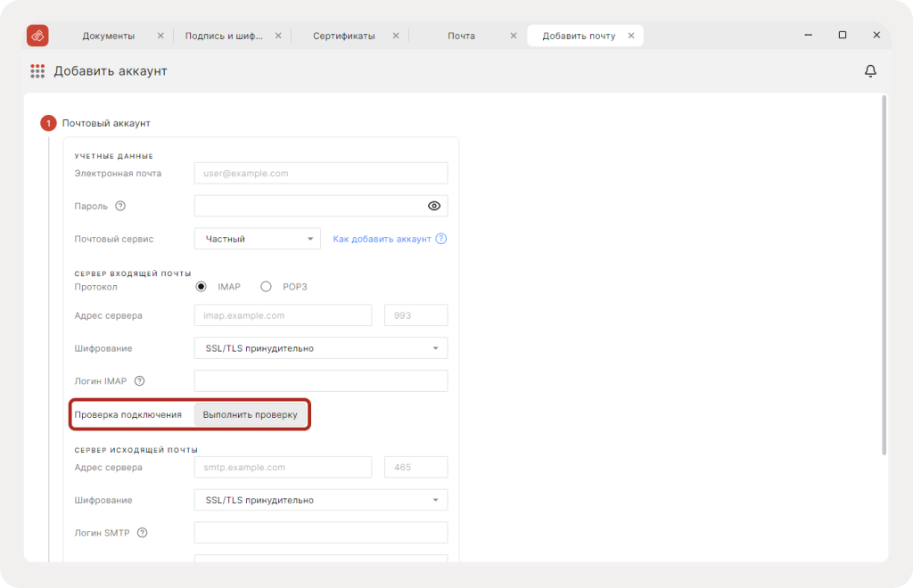Expand outgoing server Шифрование dropdown
Image resolution: width=913 pixels, height=588 pixels.
(x=320, y=501)
